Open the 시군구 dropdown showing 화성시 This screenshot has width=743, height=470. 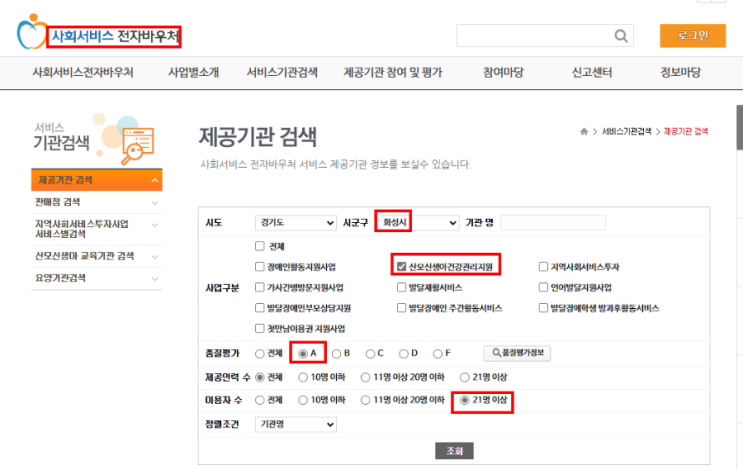(x=418, y=223)
